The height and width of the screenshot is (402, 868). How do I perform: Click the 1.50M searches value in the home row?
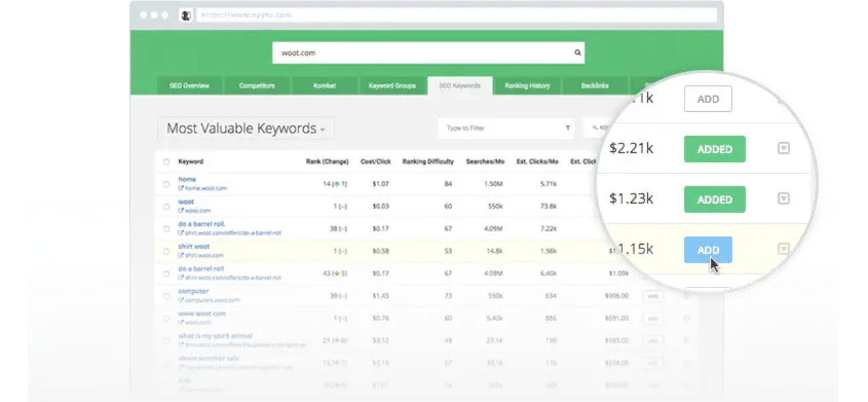494,184
